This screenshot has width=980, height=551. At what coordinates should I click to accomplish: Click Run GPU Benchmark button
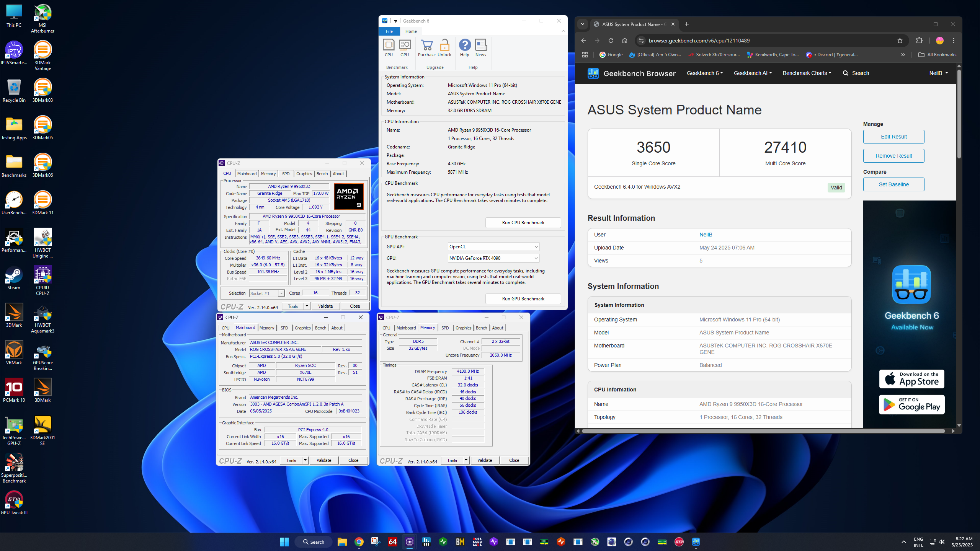523,299
